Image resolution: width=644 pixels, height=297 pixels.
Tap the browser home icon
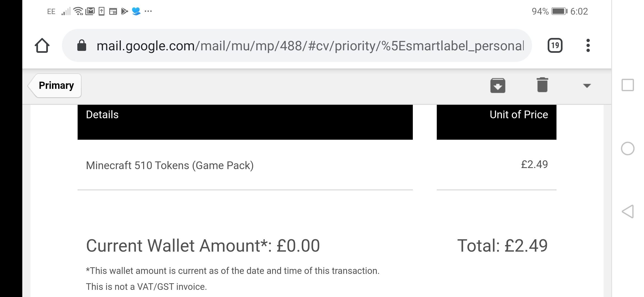[42, 46]
